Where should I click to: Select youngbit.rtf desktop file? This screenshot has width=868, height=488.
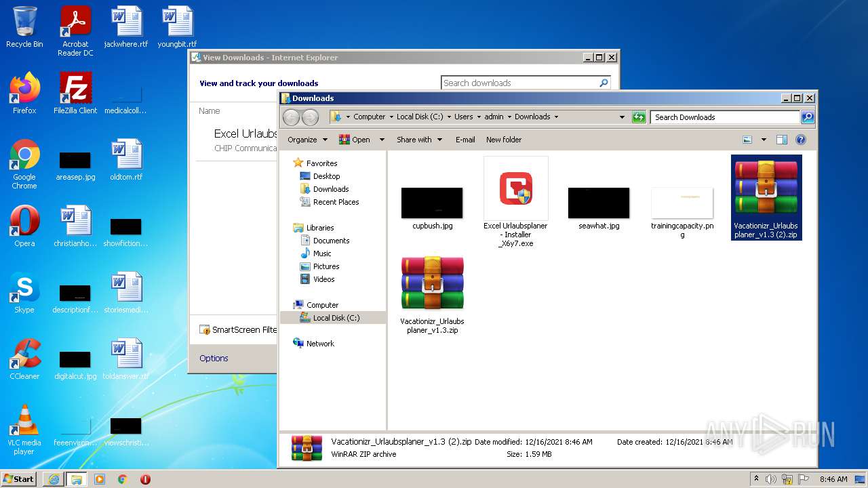coord(177,27)
